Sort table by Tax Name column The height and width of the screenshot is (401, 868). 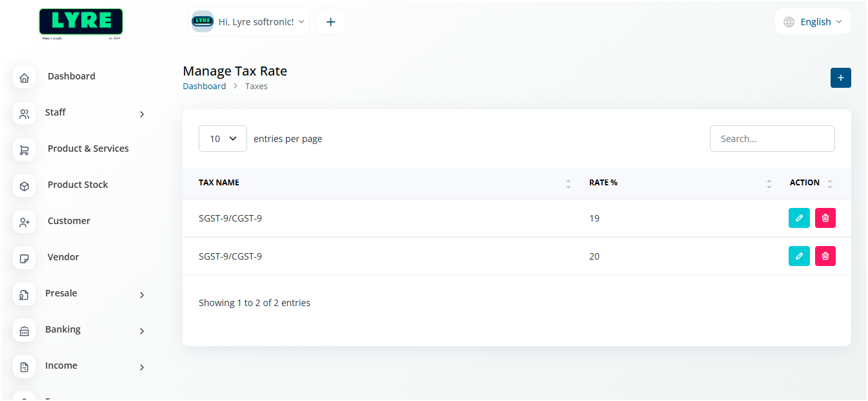coord(219,183)
